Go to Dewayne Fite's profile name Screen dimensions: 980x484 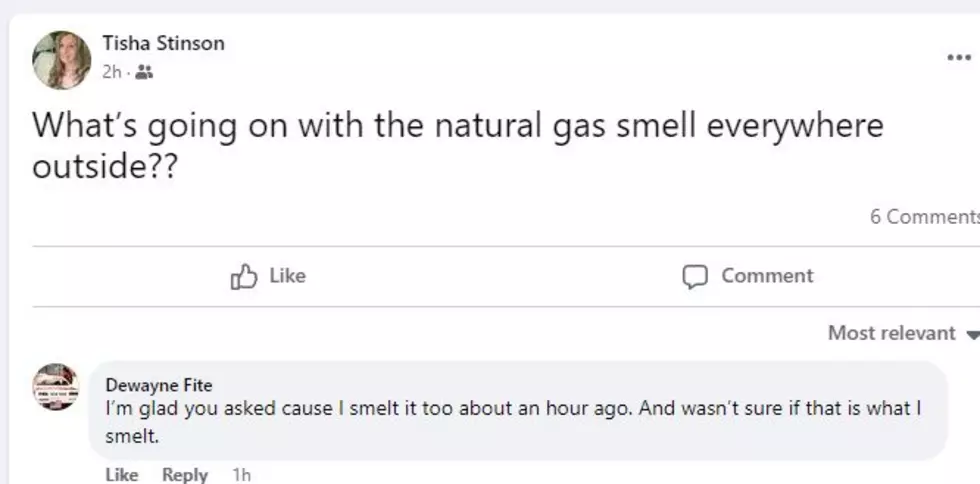(x=159, y=385)
